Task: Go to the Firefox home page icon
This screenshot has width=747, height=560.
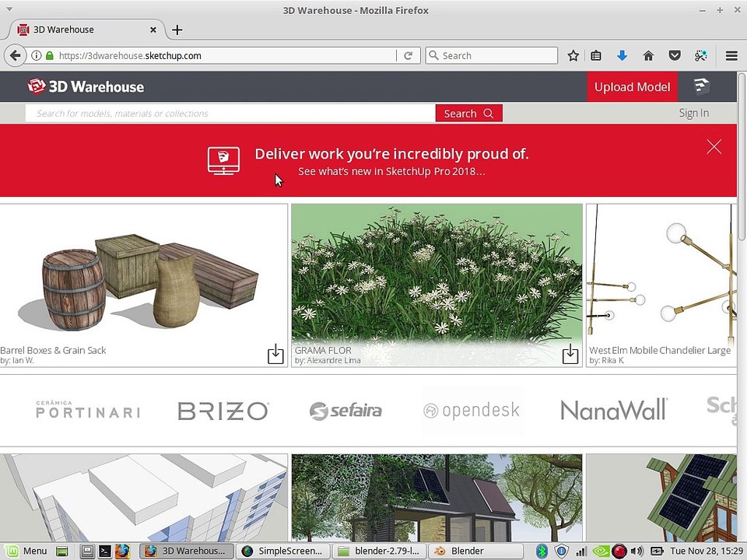Action: pyautogui.click(x=648, y=56)
